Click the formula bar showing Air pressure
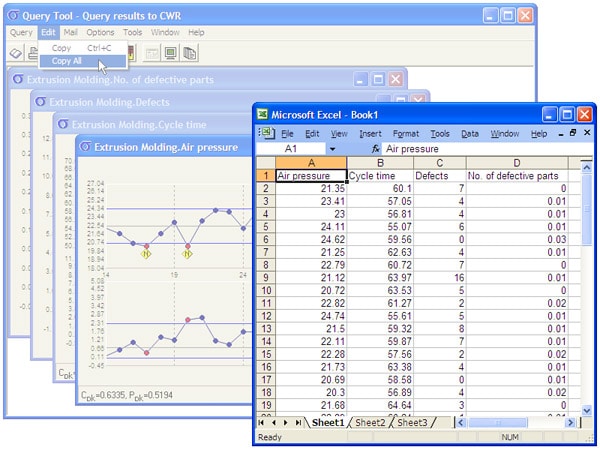Image resolution: width=600 pixels, height=450 pixels. (x=480, y=148)
